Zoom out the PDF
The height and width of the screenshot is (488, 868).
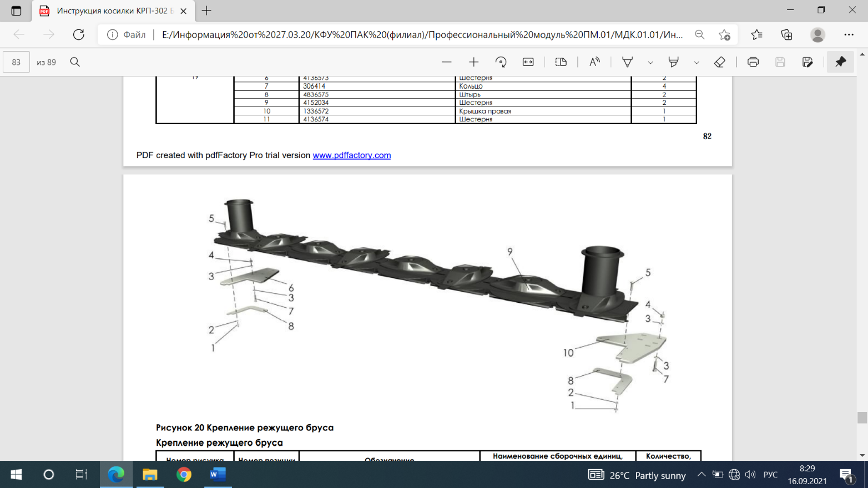pos(446,62)
